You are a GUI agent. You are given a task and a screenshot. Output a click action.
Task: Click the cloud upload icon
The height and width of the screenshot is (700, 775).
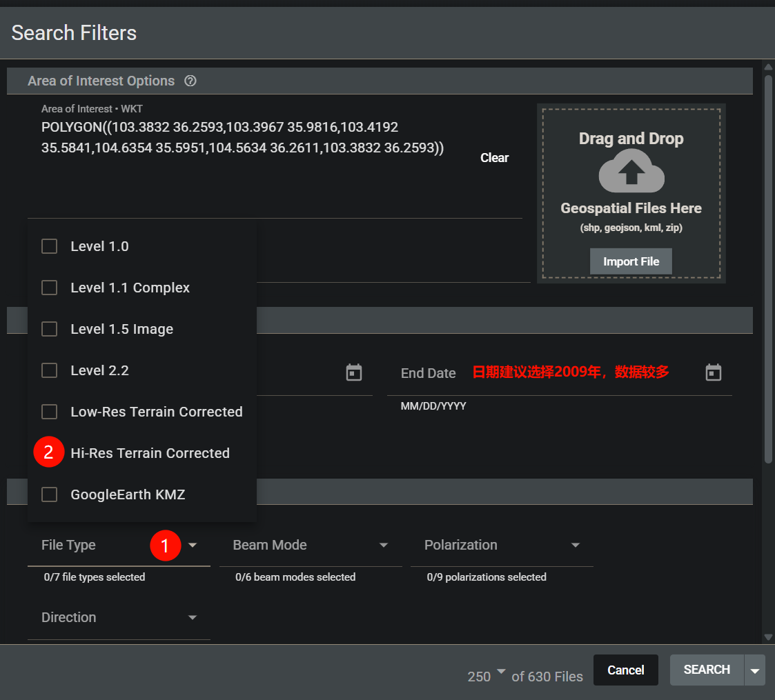[x=631, y=172]
